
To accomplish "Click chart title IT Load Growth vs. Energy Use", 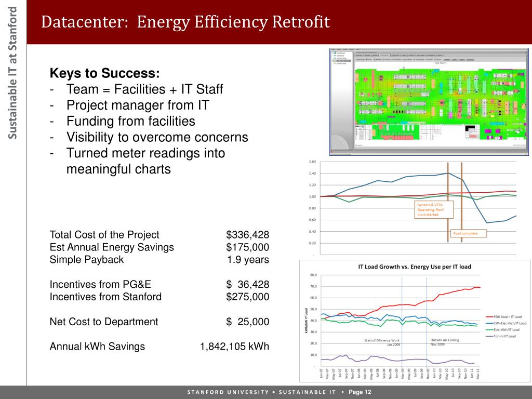I will click(x=415, y=267).
